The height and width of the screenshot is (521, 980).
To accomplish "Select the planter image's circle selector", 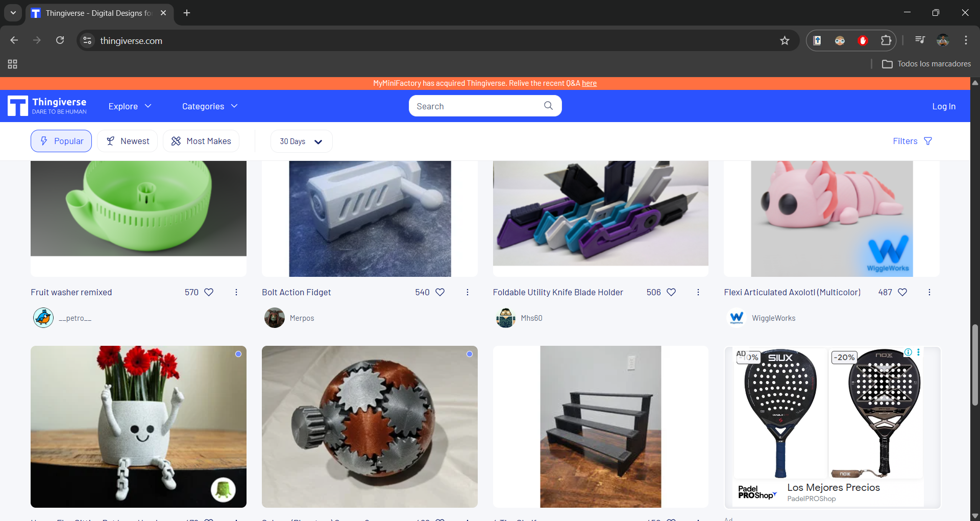I will click(238, 354).
